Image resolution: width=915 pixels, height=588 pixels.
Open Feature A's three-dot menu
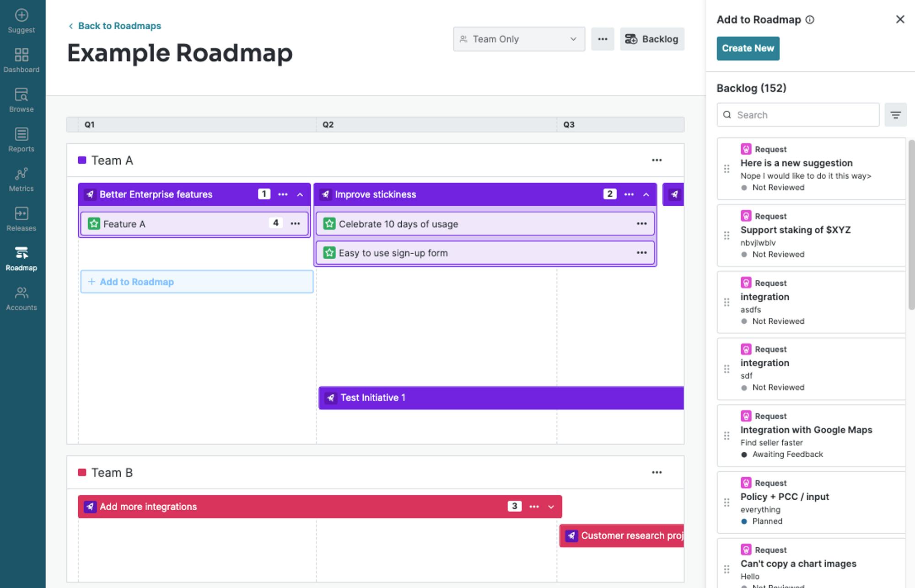click(x=296, y=224)
